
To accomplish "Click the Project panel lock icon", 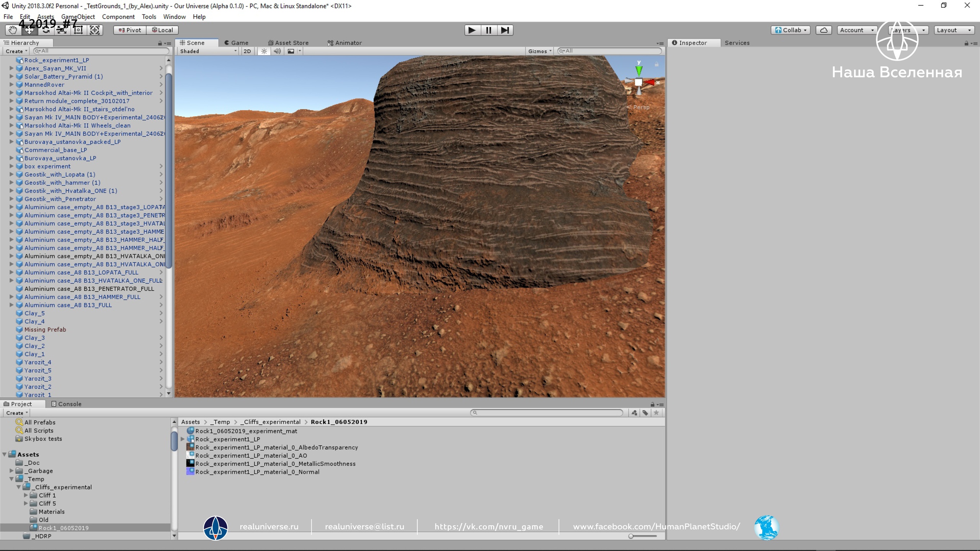I will click(x=652, y=404).
